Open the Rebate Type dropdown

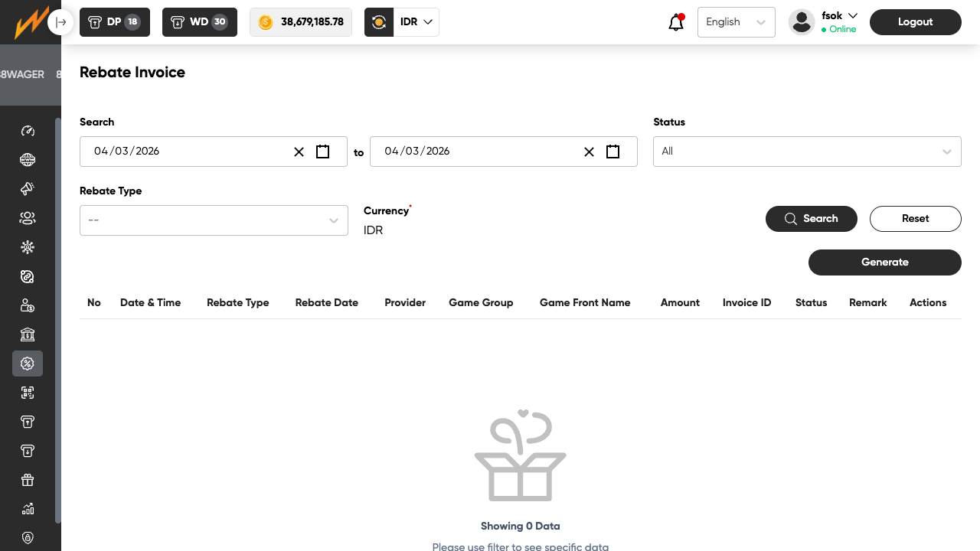point(214,220)
